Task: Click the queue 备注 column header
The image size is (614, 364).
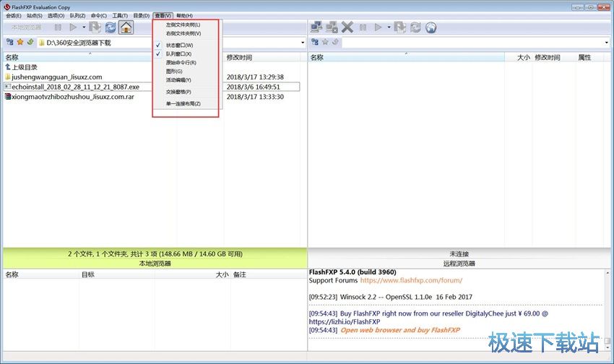Action: click(x=240, y=274)
